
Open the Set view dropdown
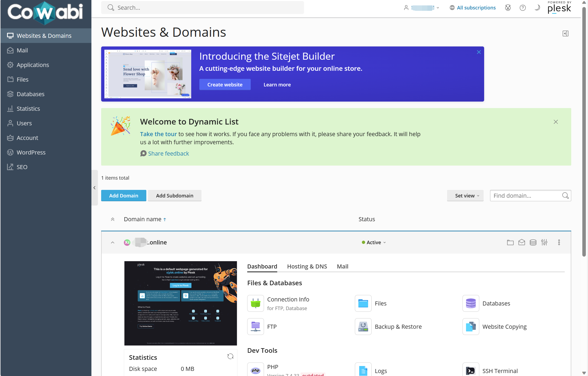(465, 196)
